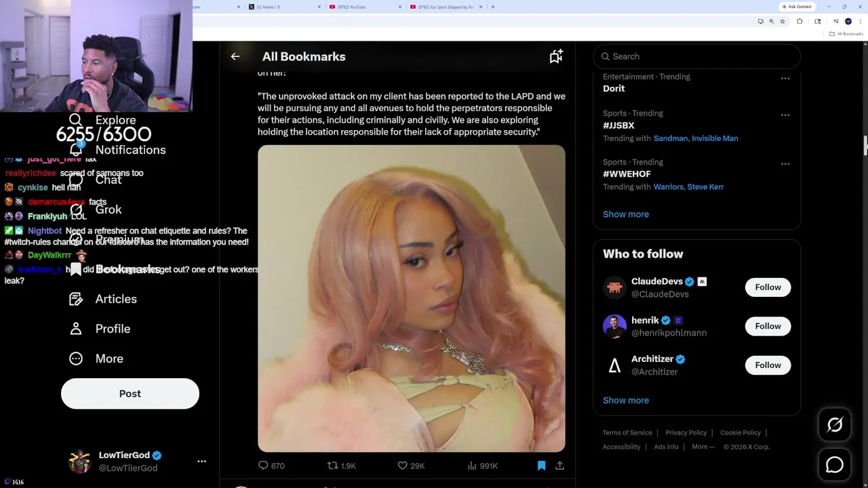Screen dimensions: 868x488
Task: Open Architizer profile avatar
Action: 614,365
